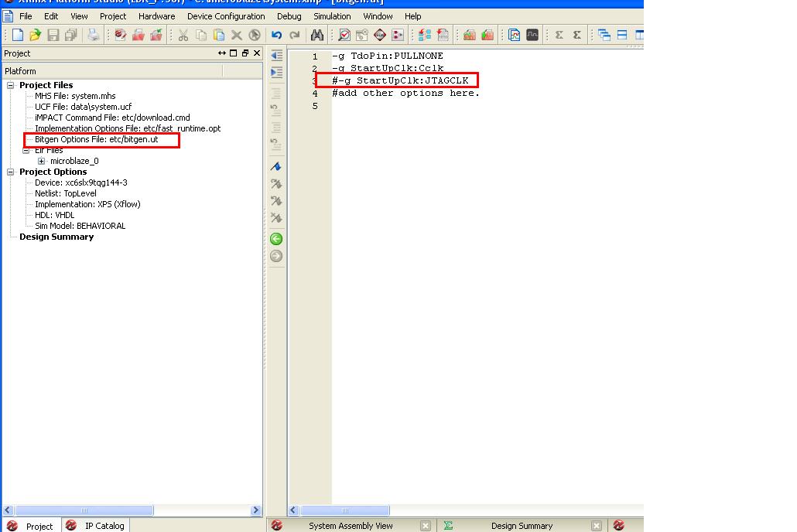Click the increase indent icon
797x532 pixels.
[x=276, y=73]
